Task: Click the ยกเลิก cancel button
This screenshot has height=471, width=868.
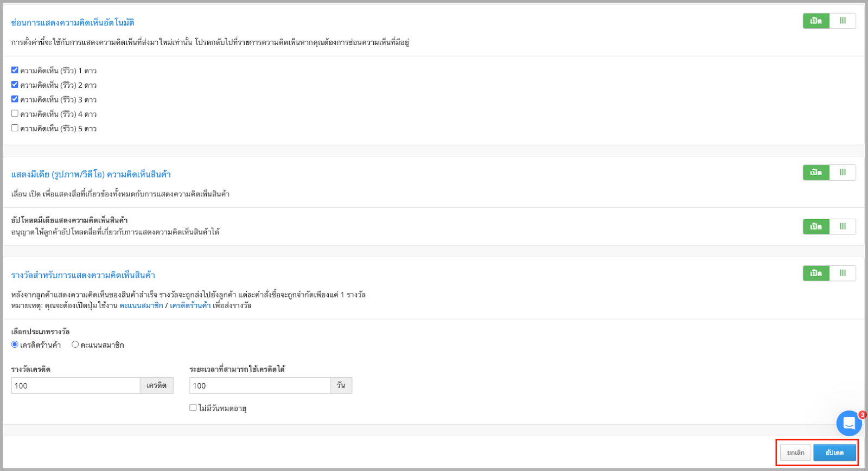Action: (795, 453)
